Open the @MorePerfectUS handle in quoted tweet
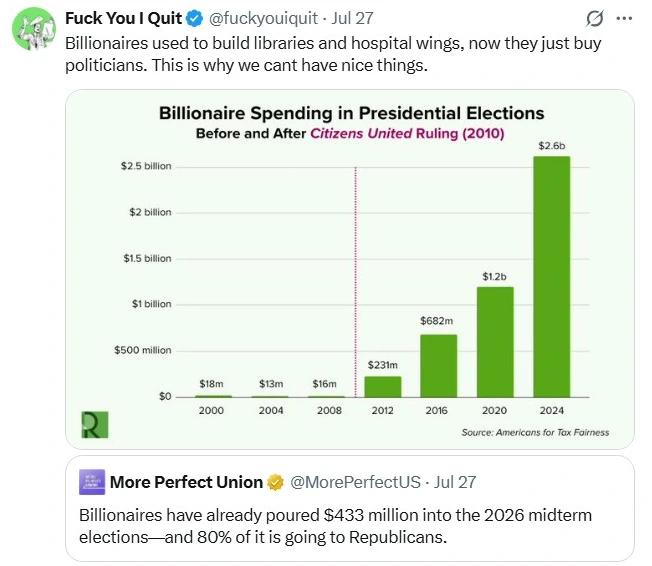 (355, 482)
